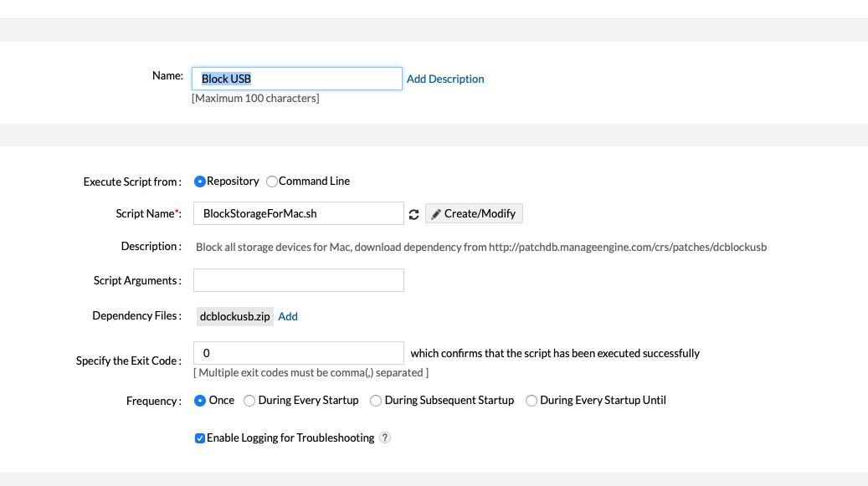Image resolution: width=868 pixels, height=486 pixels.
Task: Open the Script Name combo box
Action: pos(299,213)
